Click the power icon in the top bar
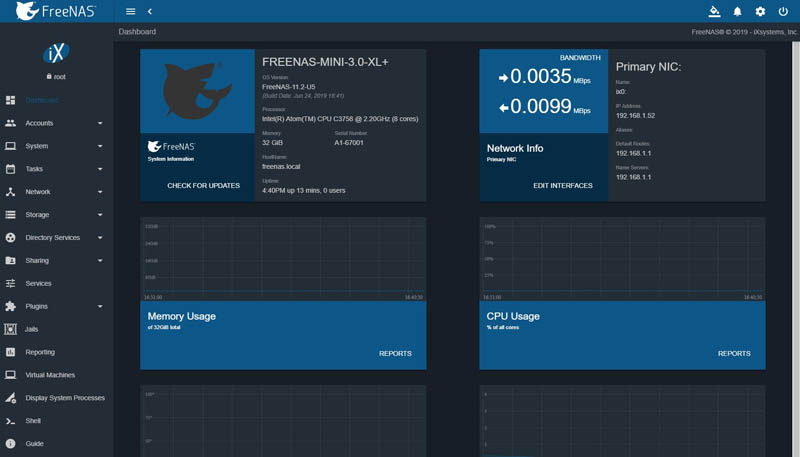 (x=783, y=11)
